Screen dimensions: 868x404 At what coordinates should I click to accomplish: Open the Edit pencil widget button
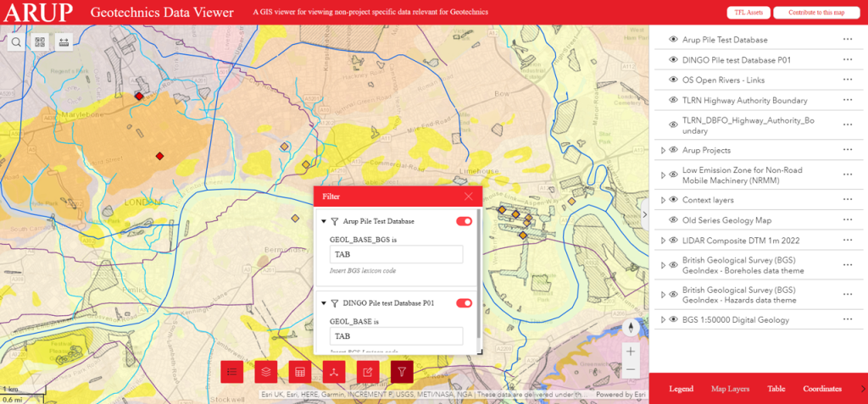(368, 371)
